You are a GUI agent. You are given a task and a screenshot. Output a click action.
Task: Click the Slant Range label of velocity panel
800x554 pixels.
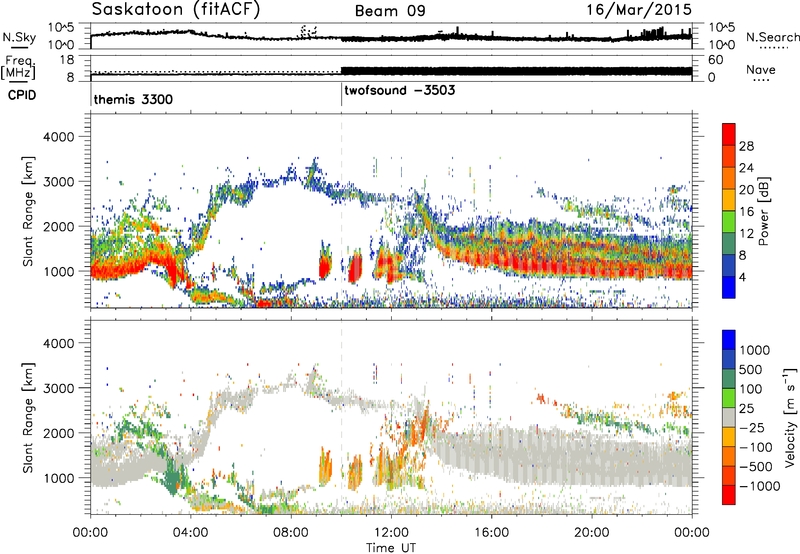(x=28, y=418)
